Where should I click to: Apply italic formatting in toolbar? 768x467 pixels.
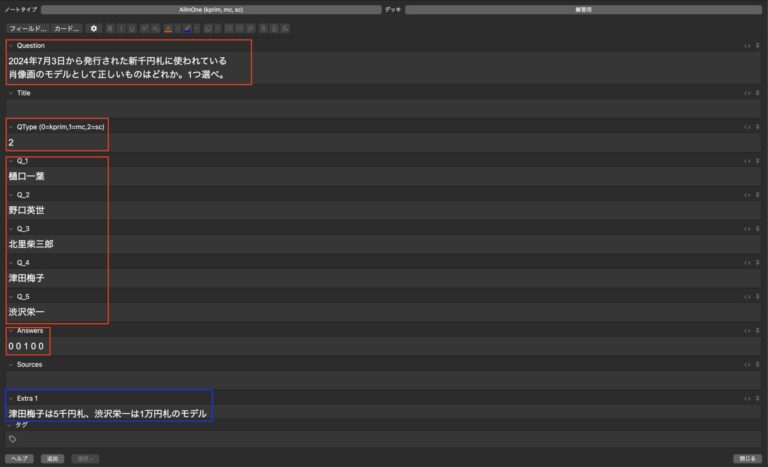coord(122,28)
